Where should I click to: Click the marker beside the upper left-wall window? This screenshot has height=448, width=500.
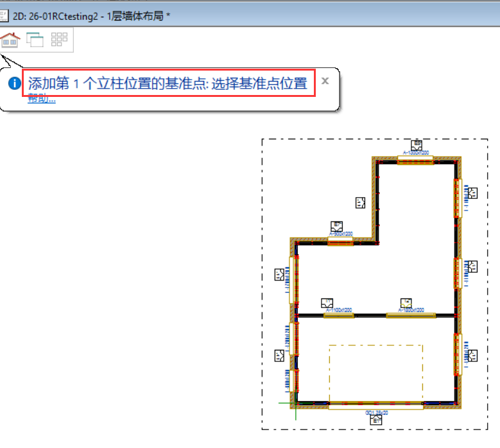click(279, 275)
